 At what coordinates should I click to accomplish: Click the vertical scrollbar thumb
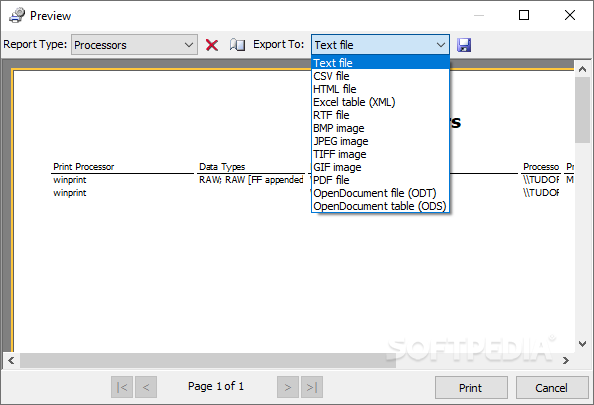coord(582,110)
